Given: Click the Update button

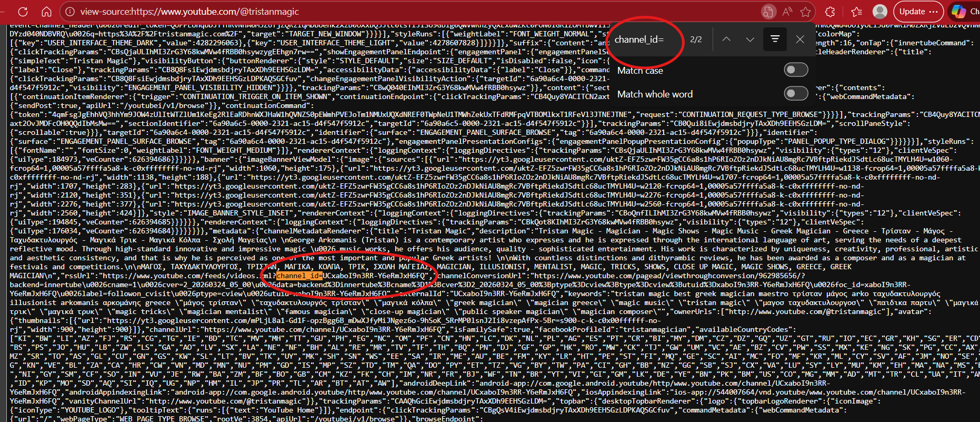Looking at the screenshot, I should 919,12.
